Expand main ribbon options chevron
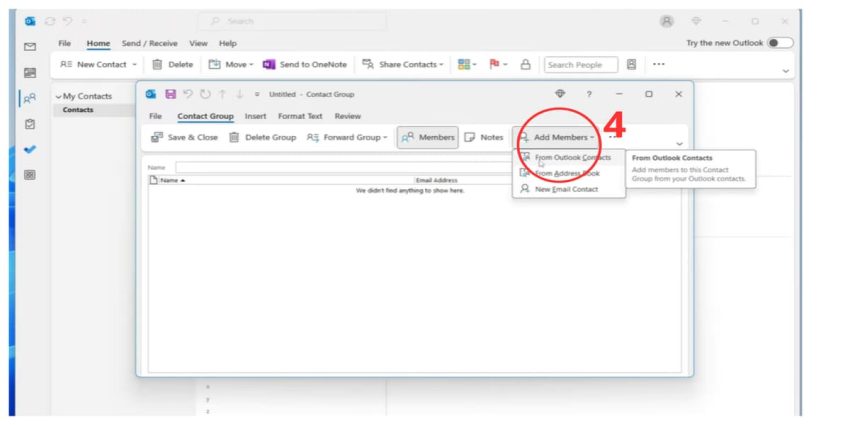This screenshot has width=850, height=425. [785, 71]
